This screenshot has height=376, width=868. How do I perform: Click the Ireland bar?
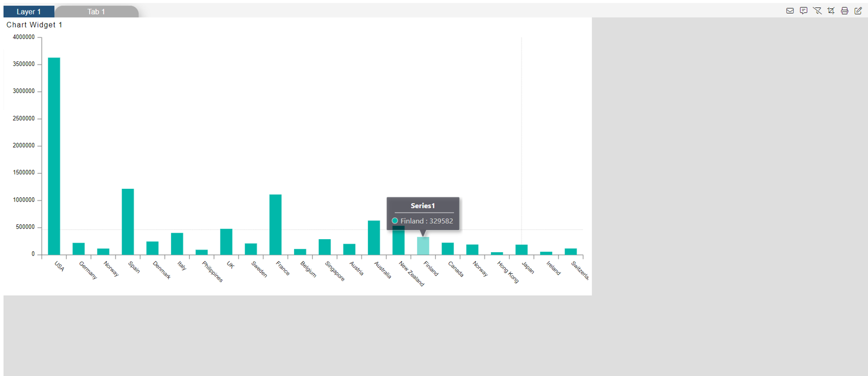click(546, 253)
